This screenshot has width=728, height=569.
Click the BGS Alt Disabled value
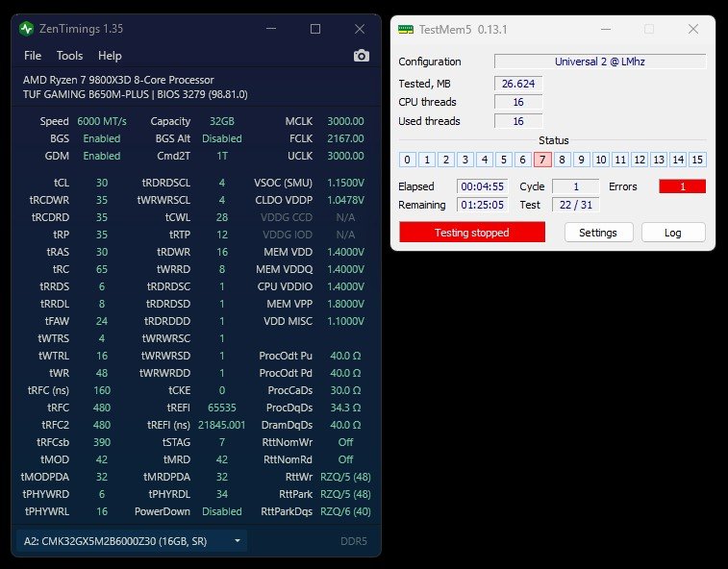coord(222,138)
